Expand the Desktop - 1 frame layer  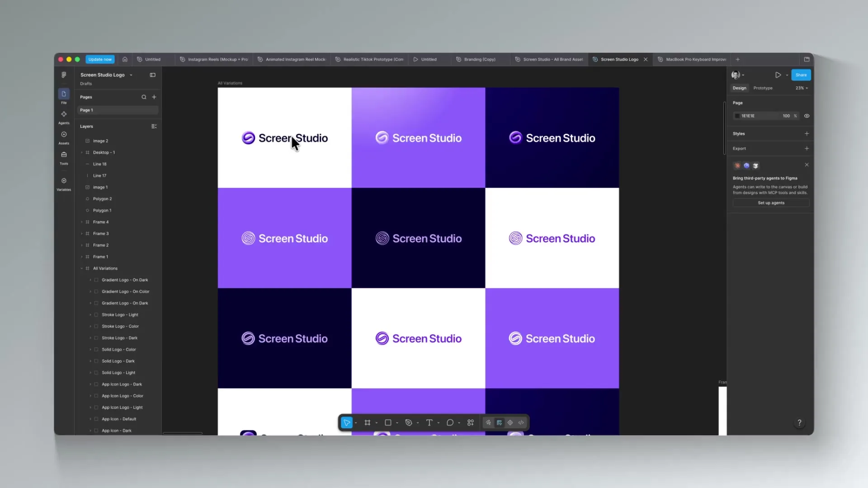tap(82, 153)
